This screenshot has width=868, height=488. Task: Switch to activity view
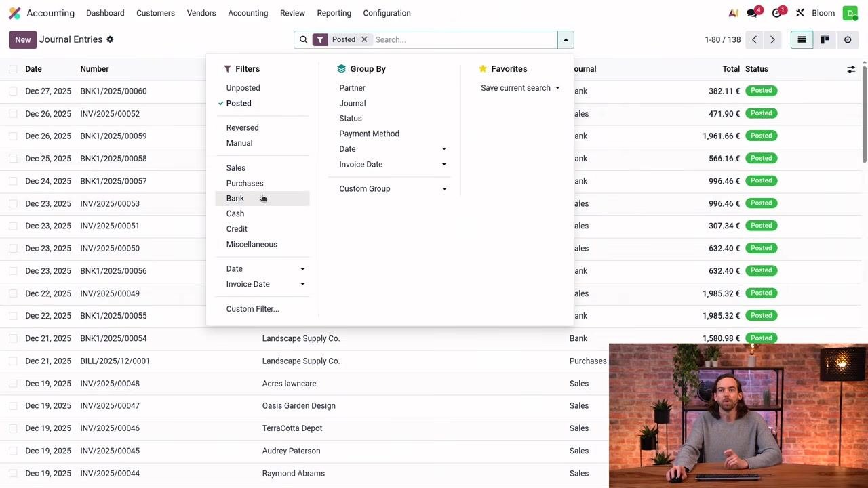point(848,39)
